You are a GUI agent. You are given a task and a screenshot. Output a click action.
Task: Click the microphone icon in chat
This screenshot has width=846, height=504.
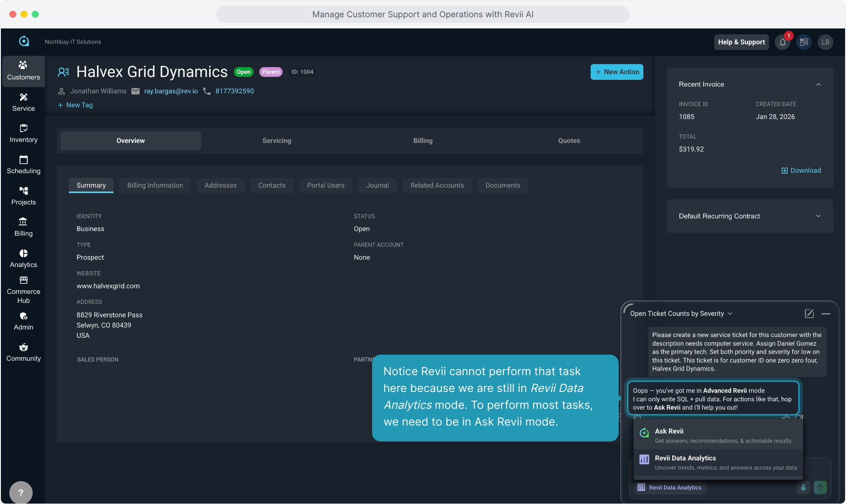coord(803,488)
